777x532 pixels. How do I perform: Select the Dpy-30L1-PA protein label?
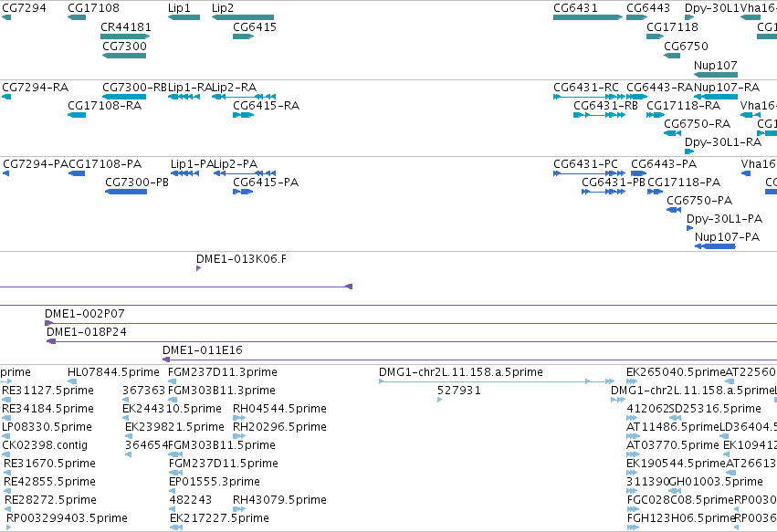coord(724,219)
